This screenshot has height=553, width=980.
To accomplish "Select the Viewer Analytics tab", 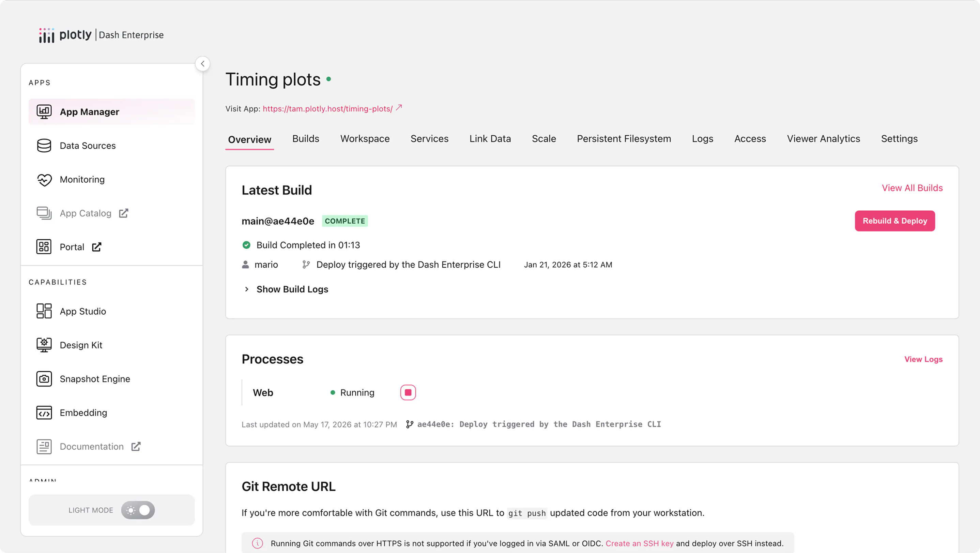I will tap(823, 138).
